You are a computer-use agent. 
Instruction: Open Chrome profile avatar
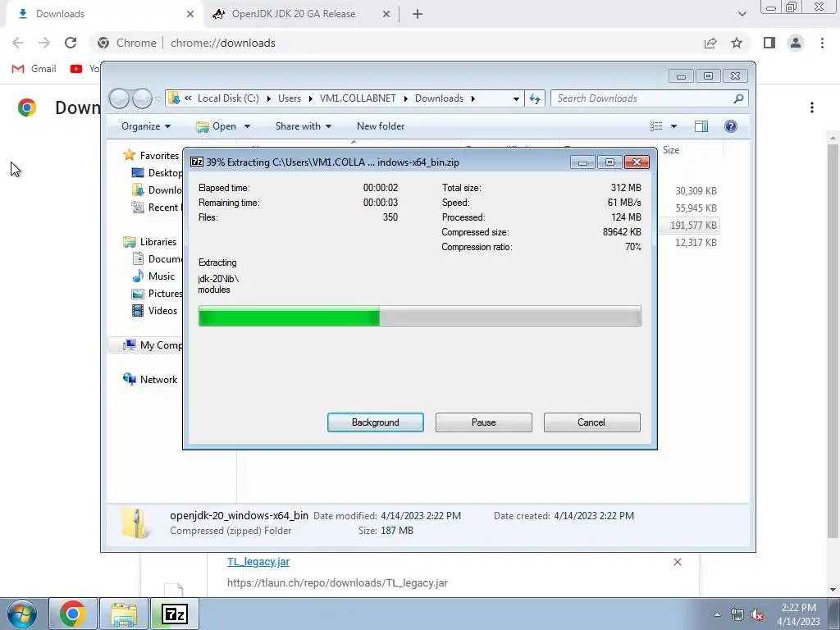[x=796, y=43]
